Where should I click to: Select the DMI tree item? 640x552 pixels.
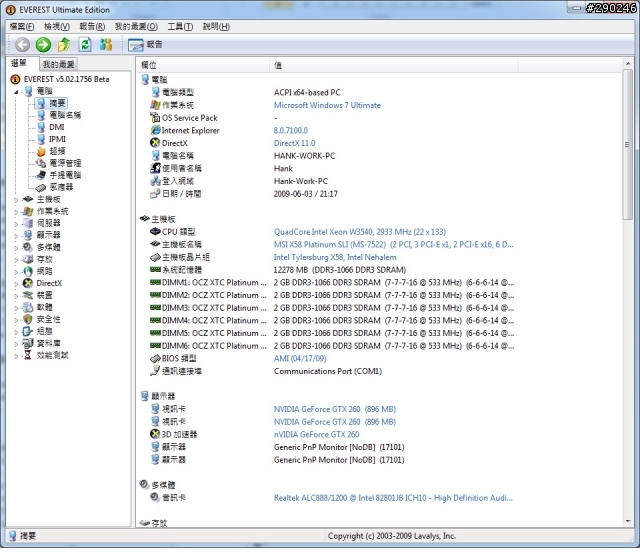[57, 127]
